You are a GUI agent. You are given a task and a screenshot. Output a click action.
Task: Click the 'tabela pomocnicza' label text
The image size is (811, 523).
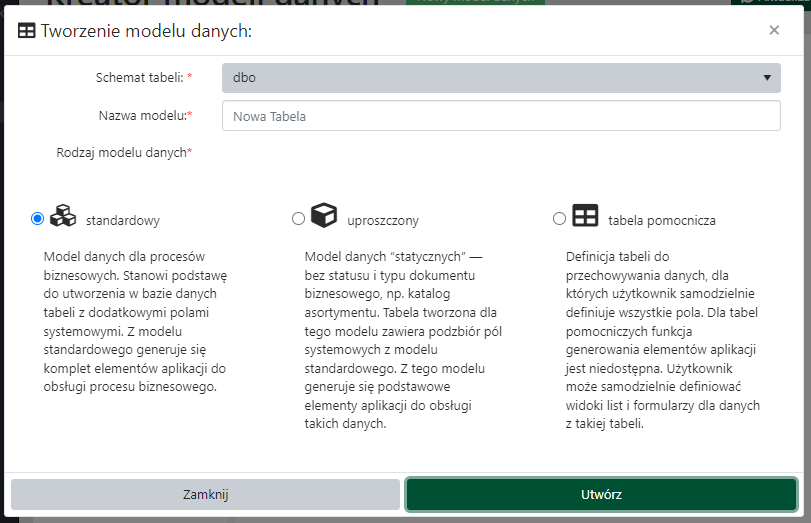pyautogui.click(x=662, y=221)
